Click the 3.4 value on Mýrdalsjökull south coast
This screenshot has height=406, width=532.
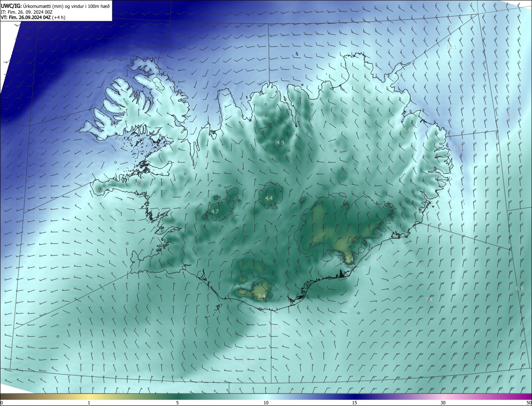click(261, 296)
